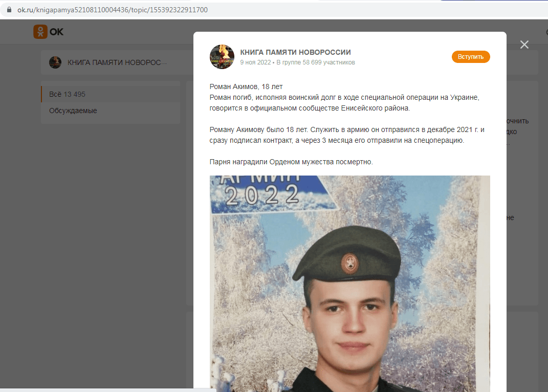Click the padlock site security icon
Image resolution: width=548 pixels, height=392 pixels.
(x=9, y=10)
